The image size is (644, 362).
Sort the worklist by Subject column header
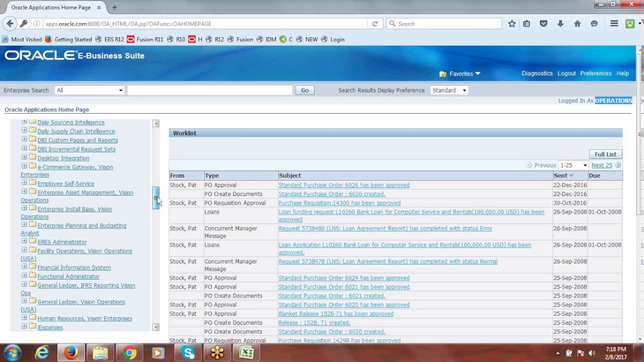coord(290,175)
